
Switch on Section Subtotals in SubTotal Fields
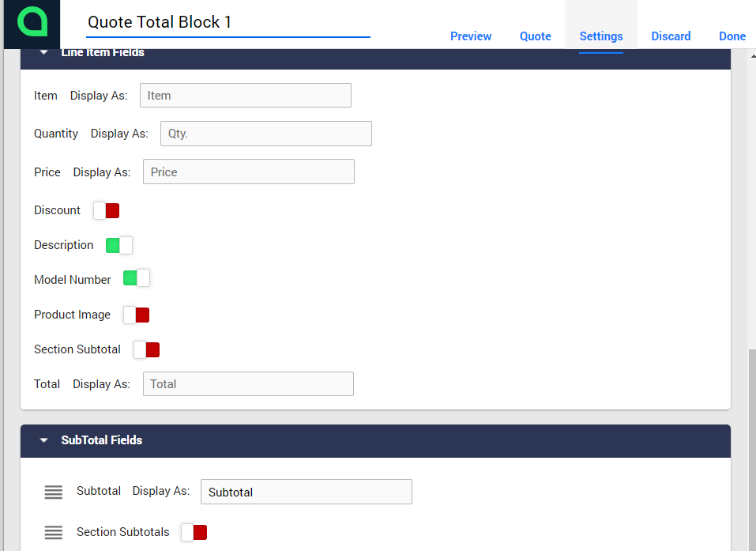click(194, 532)
